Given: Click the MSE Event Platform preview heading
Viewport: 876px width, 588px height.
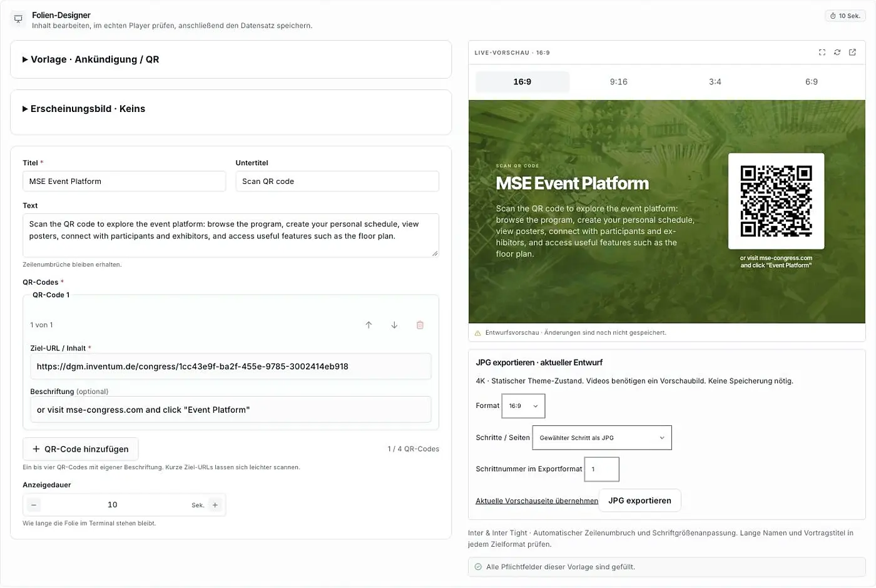Looking at the screenshot, I should (572, 183).
